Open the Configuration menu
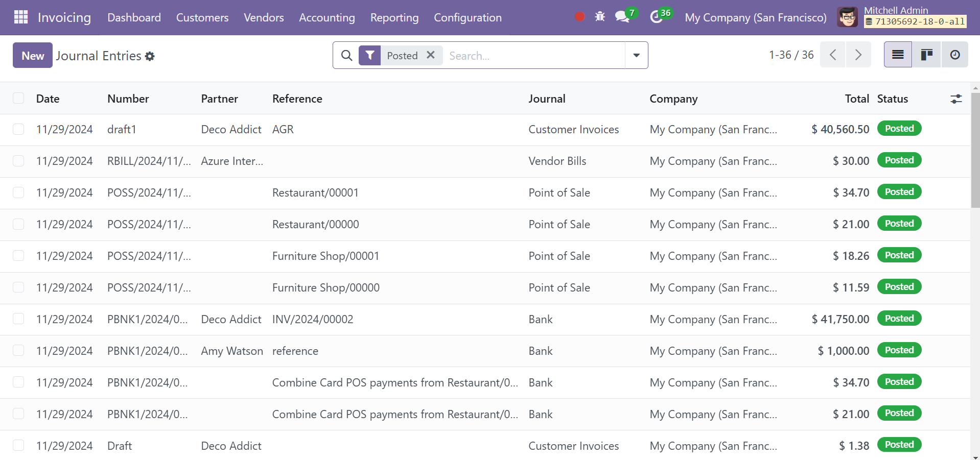This screenshot has height=460, width=980. click(468, 17)
